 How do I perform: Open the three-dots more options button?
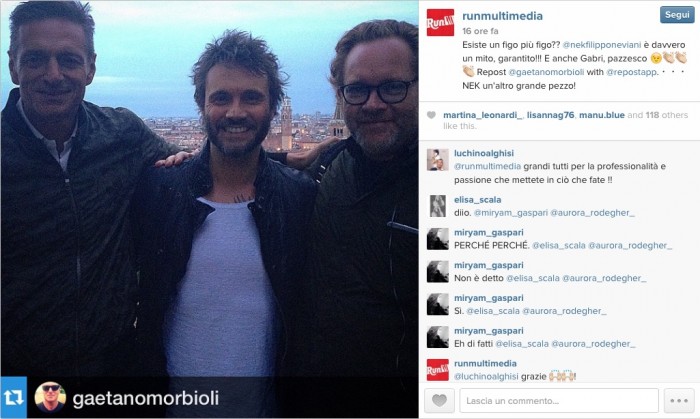[679, 400]
